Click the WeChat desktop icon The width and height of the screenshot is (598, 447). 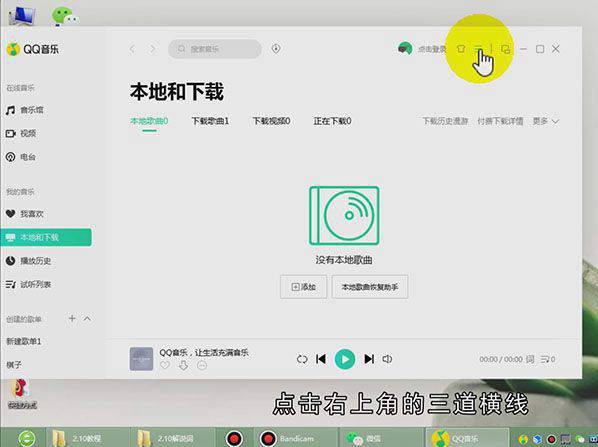click(x=64, y=16)
